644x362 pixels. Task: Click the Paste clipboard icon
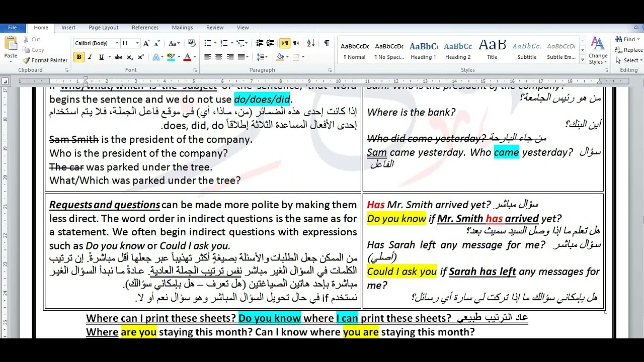[x=11, y=43]
